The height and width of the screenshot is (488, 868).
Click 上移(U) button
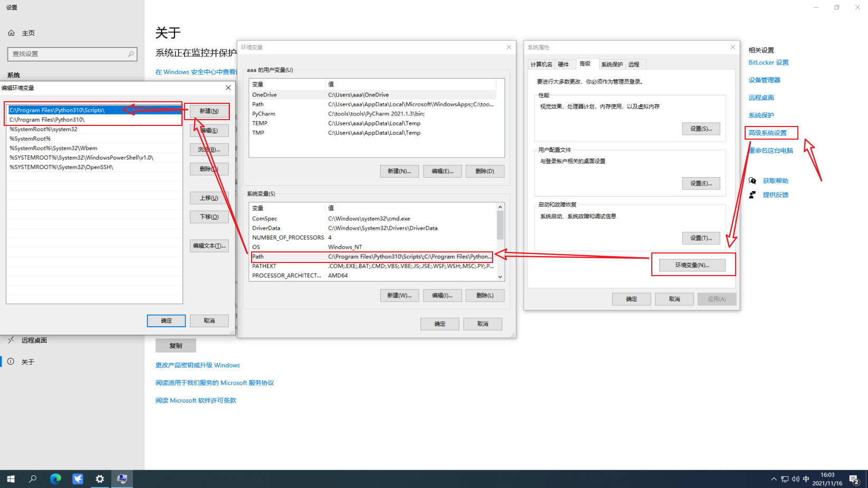[209, 198]
